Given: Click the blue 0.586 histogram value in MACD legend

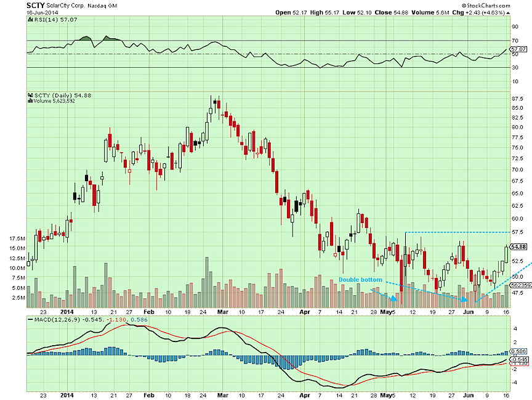Looking at the screenshot, I should (139, 320).
